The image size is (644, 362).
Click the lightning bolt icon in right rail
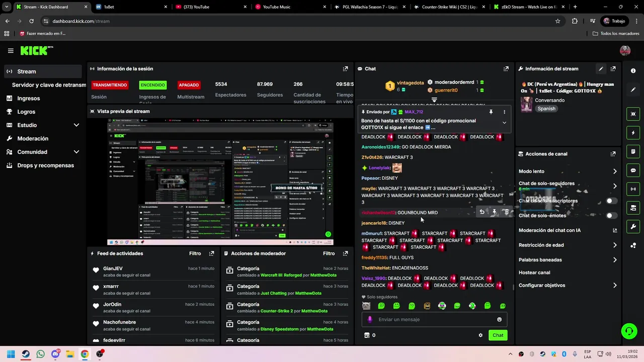point(633,133)
